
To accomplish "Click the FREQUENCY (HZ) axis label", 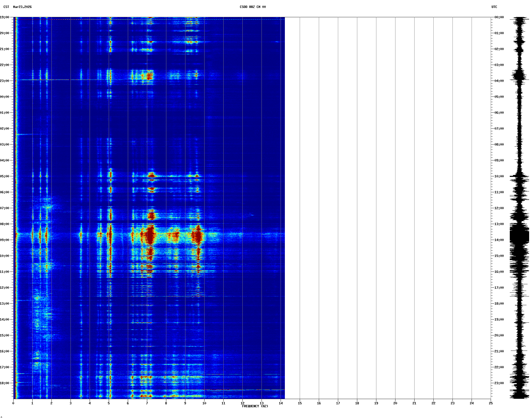I will [255, 406].
